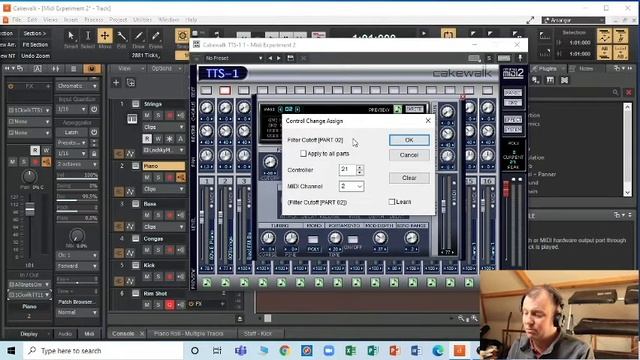Switch to the Piano Roll - Multiple Tracks tab
Image resolution: width=640 pixels, height=360 pixels.
pyautogui.click(x=189, y=334)
